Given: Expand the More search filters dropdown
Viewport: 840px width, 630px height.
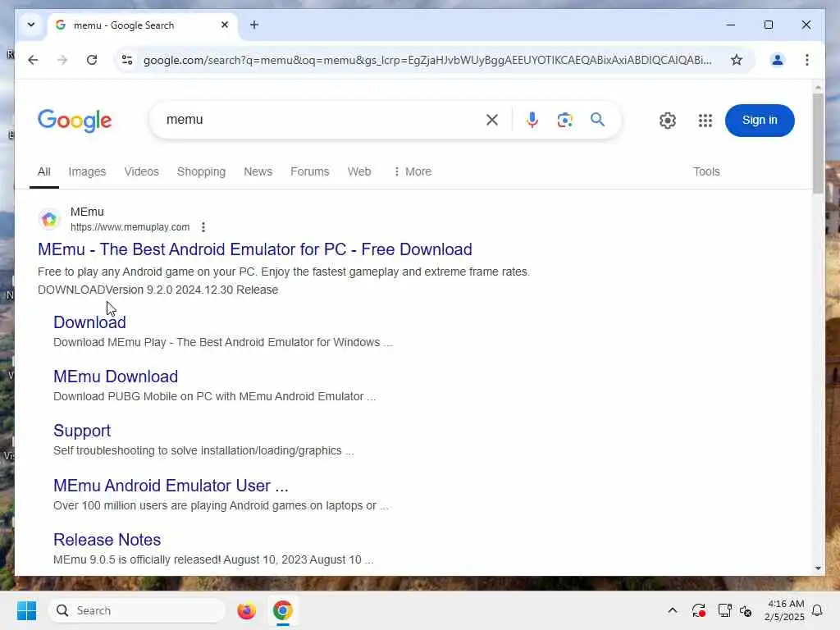Looking at the screenshot, I should click(412, 171).
